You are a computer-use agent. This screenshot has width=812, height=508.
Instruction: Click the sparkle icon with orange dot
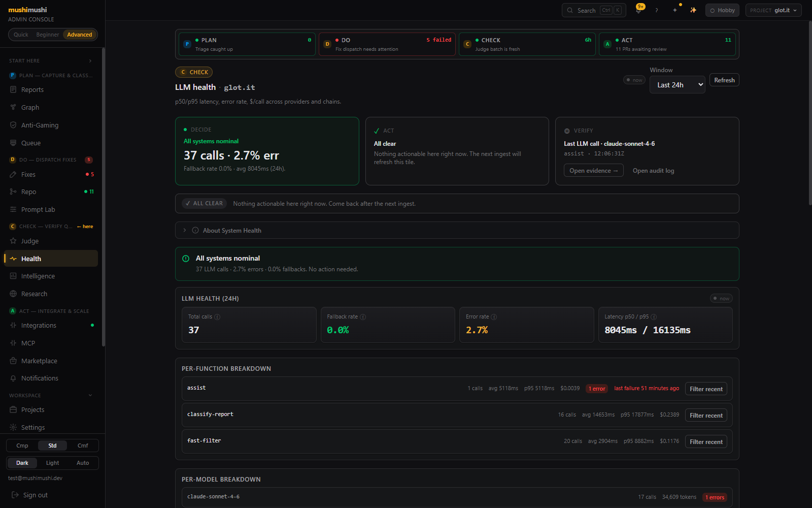pos(675,10)
